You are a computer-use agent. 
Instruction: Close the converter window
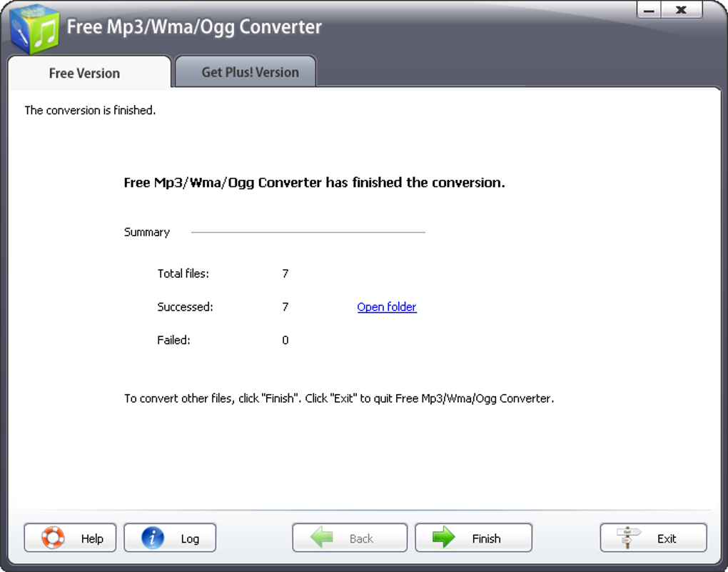point(682,10)
